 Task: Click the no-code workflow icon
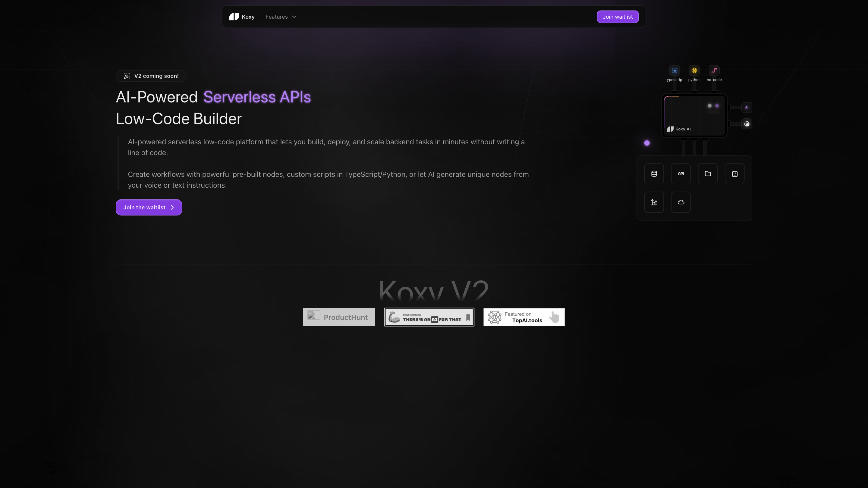714,70
